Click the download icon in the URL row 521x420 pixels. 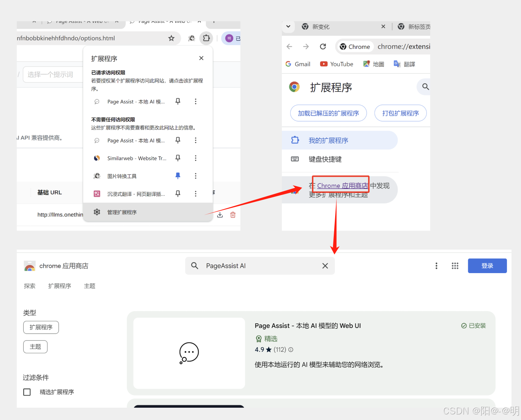220,215
